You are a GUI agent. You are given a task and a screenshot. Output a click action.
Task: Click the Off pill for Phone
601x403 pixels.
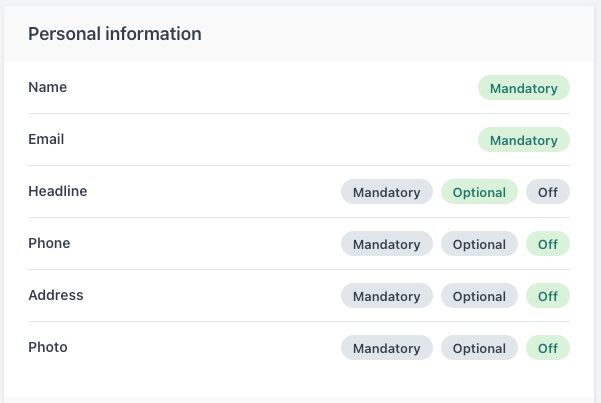[x=548, y=243]
